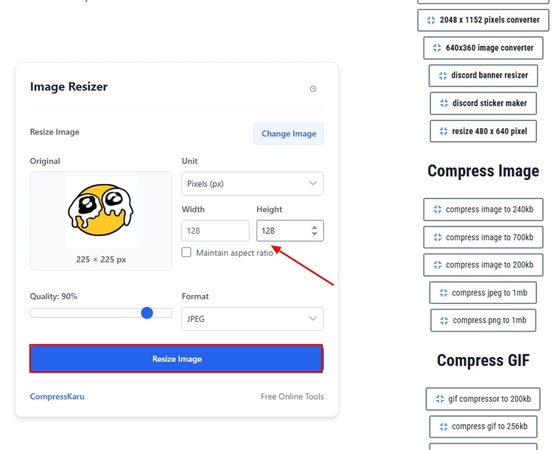Click the Change Image button

coord(288,134)
